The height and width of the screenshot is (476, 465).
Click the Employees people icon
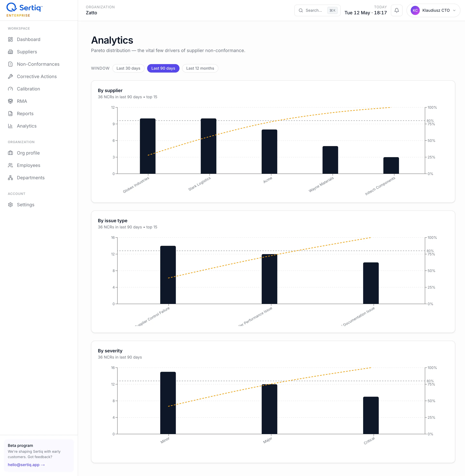point(10,165)
